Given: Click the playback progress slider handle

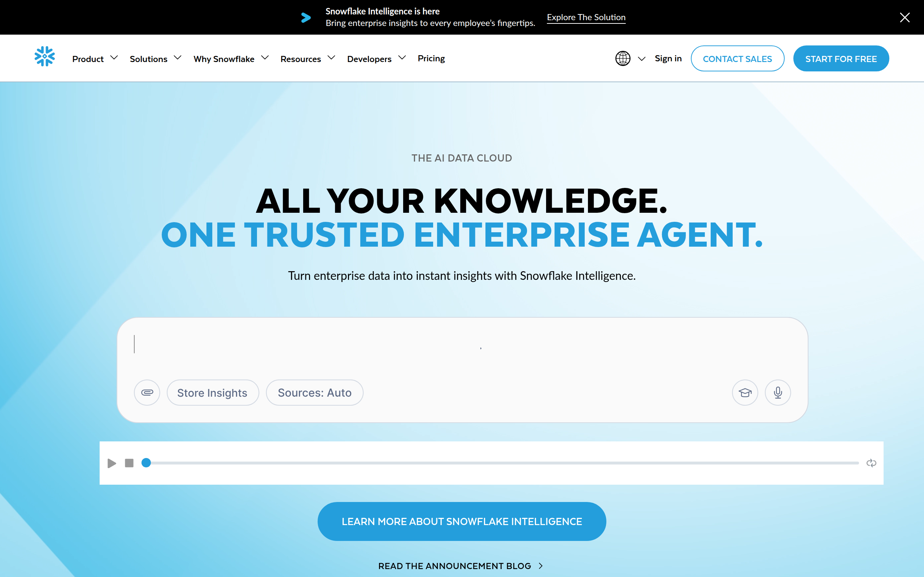Looking at the screenshot, I should [x=146, y=463].
